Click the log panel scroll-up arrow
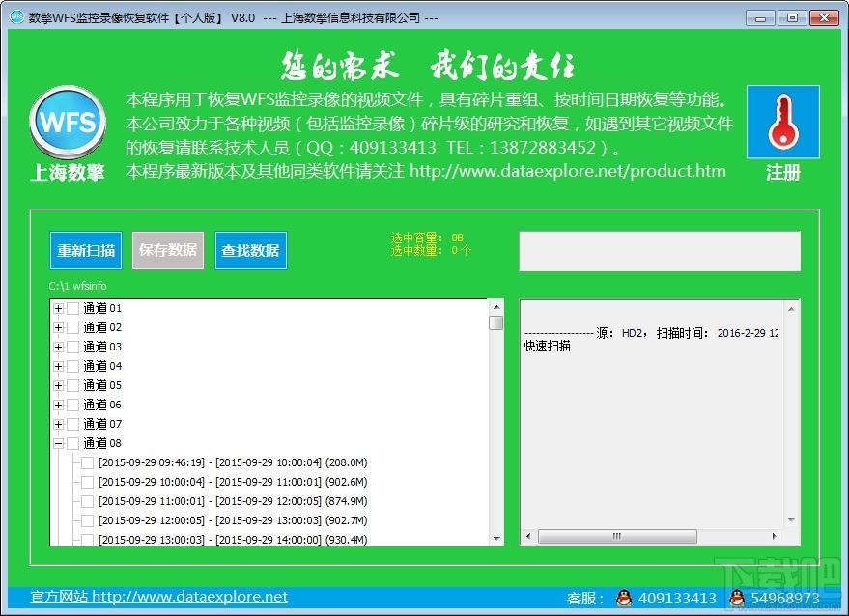Image resolution: width=849 pixels, height=616 pixels. pyautogui.click(x=791, y=309)
